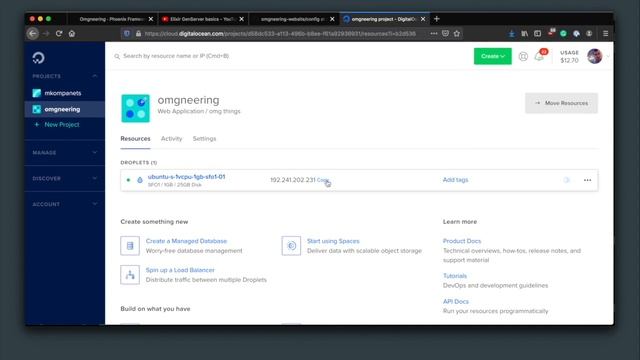Screen dimensions: 640x360
Task: Open the Product Docs link
Action: 462,241
